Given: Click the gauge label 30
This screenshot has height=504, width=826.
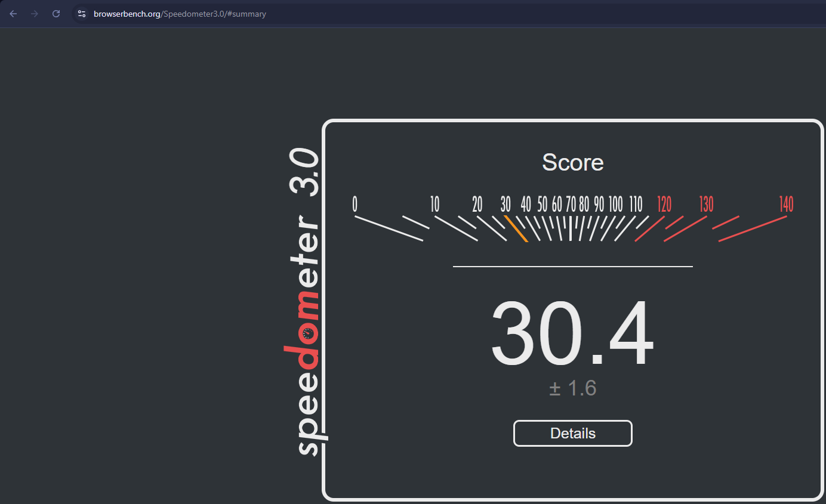Looking at the screenshot, I should point(506,205).
